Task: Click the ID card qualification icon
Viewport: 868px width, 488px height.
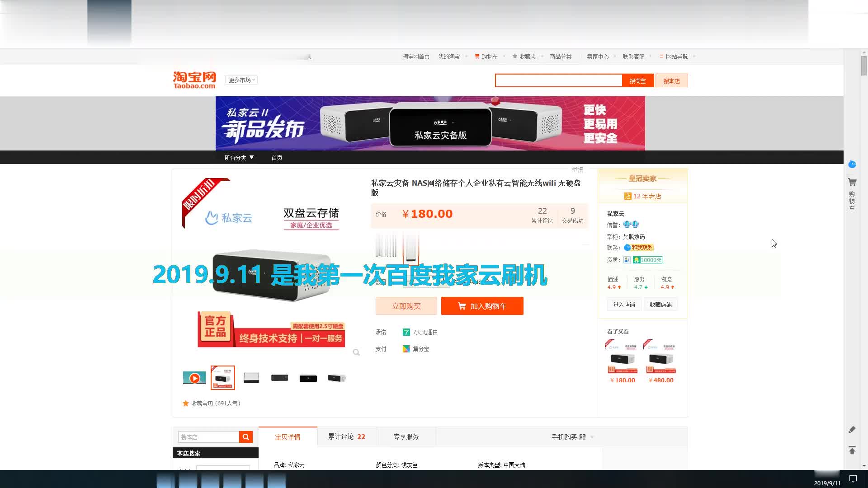Action: [x=627, y=260]
